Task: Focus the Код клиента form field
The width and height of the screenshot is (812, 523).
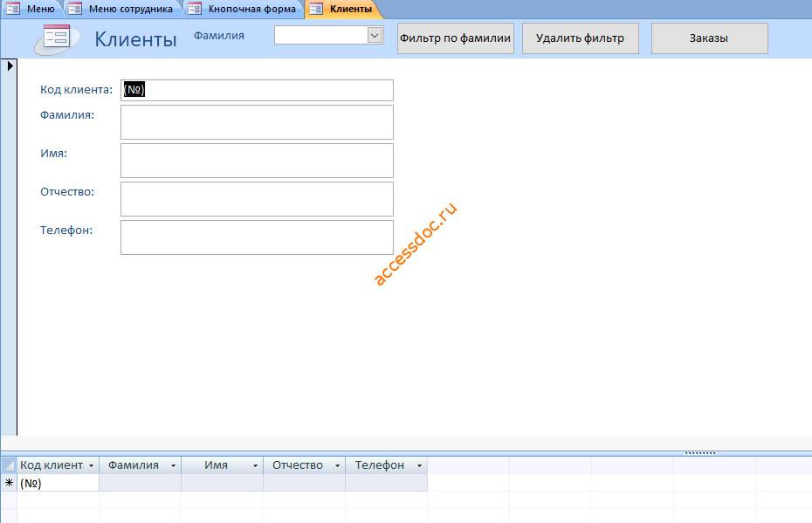Action: point(257,90)
